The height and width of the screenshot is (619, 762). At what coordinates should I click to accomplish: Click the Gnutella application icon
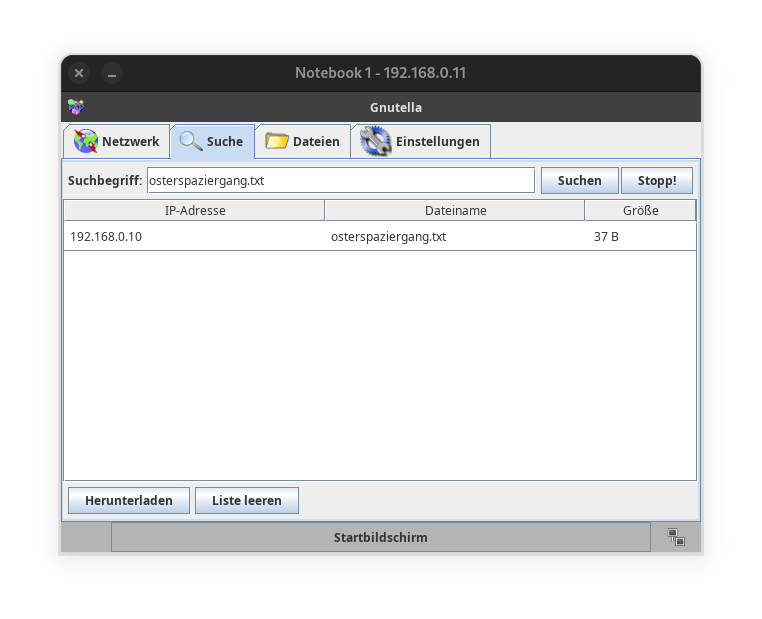click(75, 107)
